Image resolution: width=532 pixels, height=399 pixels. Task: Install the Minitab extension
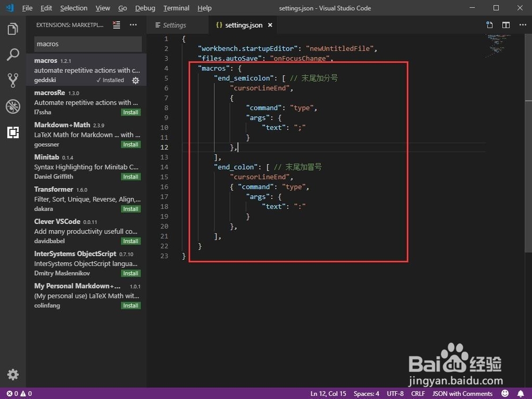(131, 177)
